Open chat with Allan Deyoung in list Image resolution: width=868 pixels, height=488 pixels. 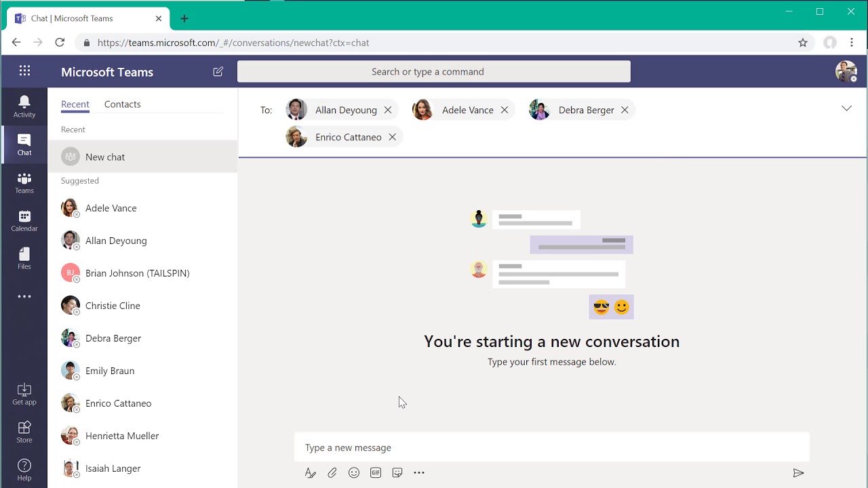point(142,241)
